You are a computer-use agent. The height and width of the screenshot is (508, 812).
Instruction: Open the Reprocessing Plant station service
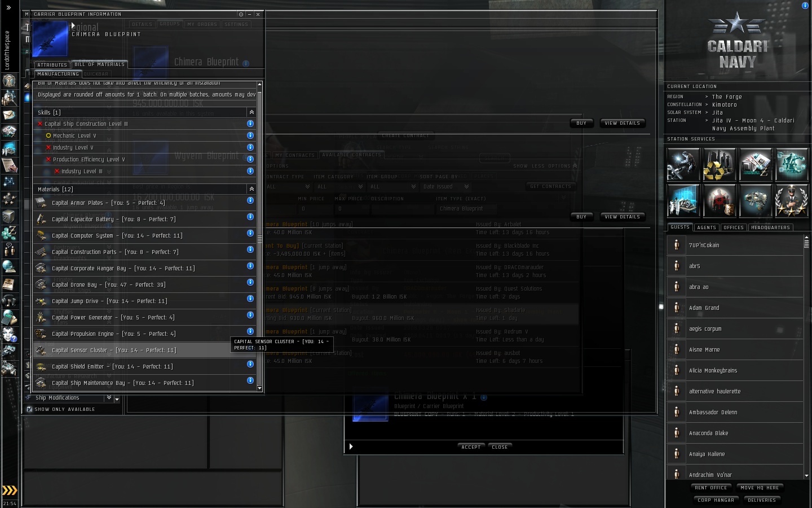coord(720,164)
